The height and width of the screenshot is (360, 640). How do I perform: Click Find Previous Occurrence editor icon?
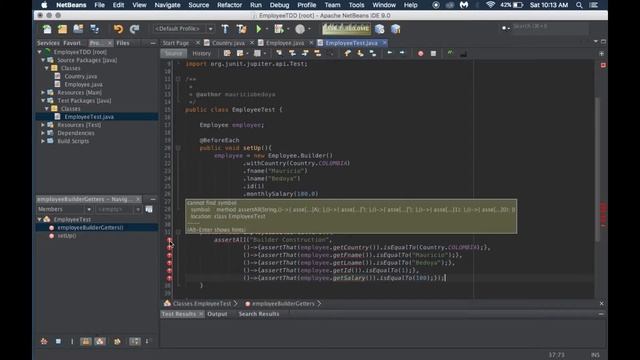pos(292,53)
